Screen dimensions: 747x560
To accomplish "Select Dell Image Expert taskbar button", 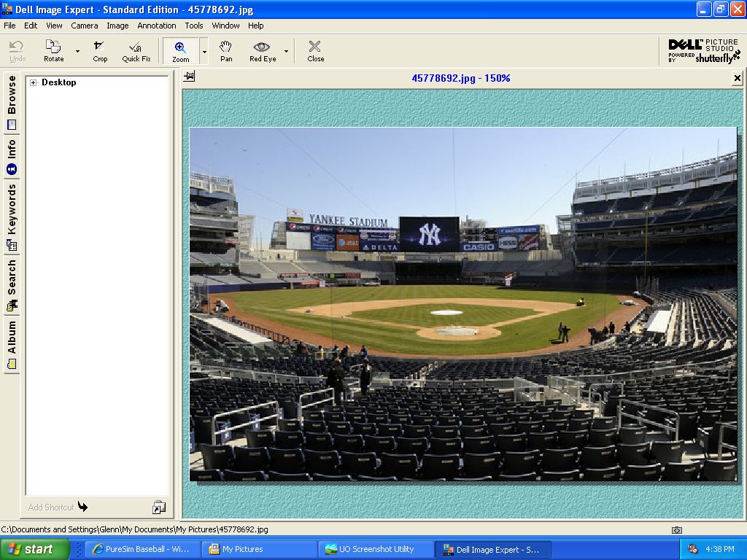I will pos(493,549).
